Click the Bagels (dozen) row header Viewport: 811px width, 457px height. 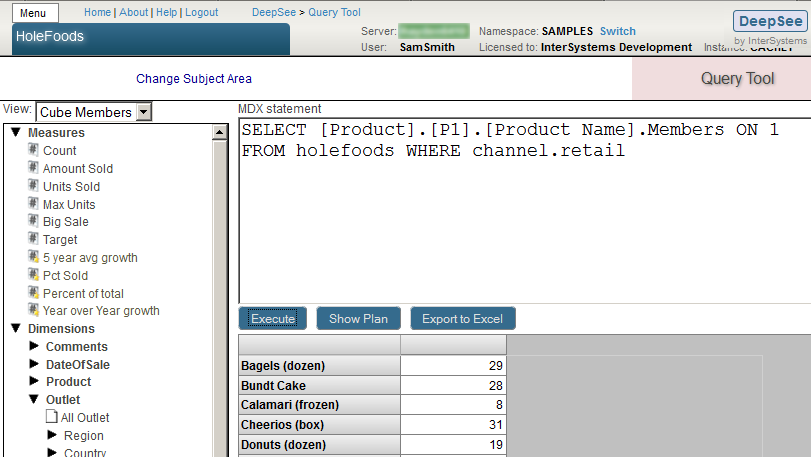pyautogui.click(x=319, y=365)
